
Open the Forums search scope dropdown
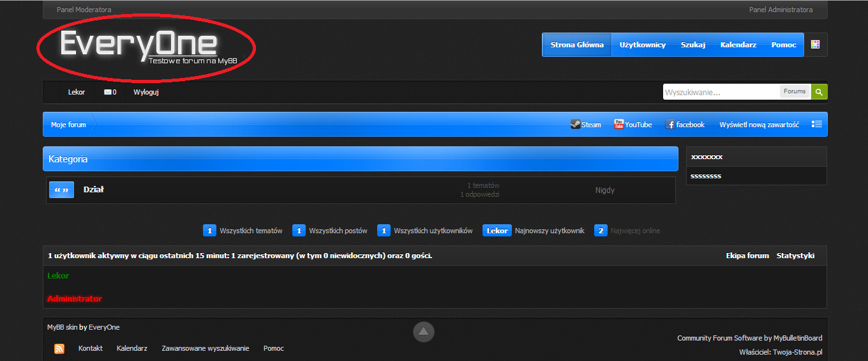pos(795,91)
